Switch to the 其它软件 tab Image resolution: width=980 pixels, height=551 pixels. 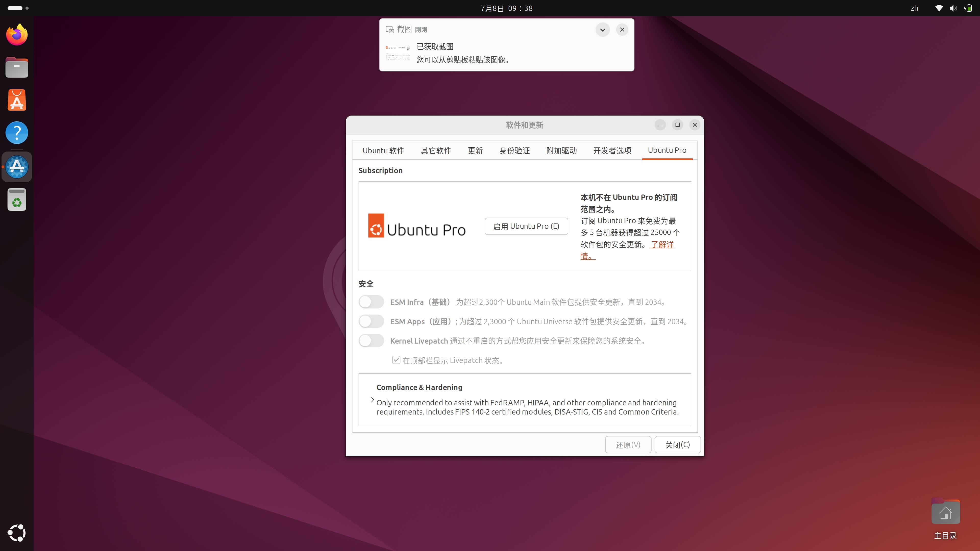click(x=436, y=151)
